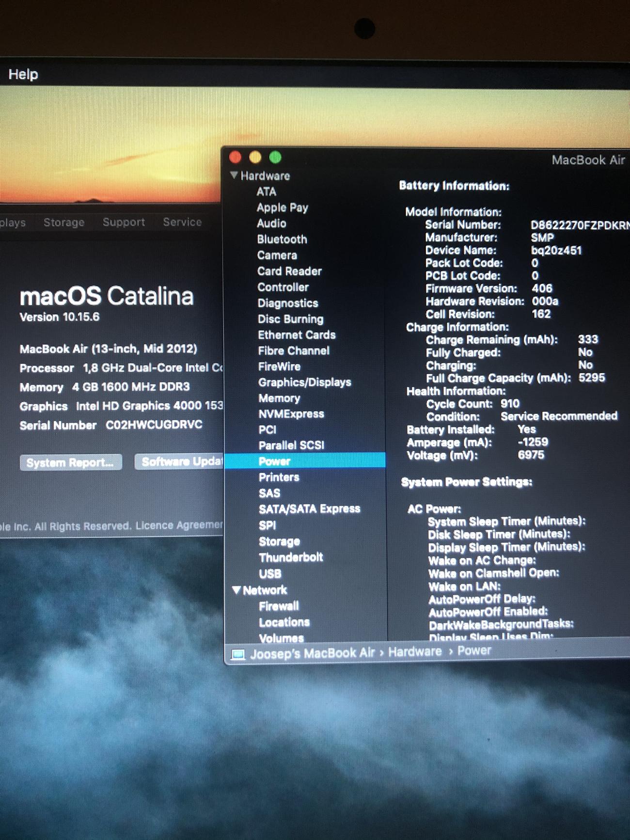Click Joosep's MacBook Air in the path bar
Viewport: 630px width, 840px height.
[313, 653]
